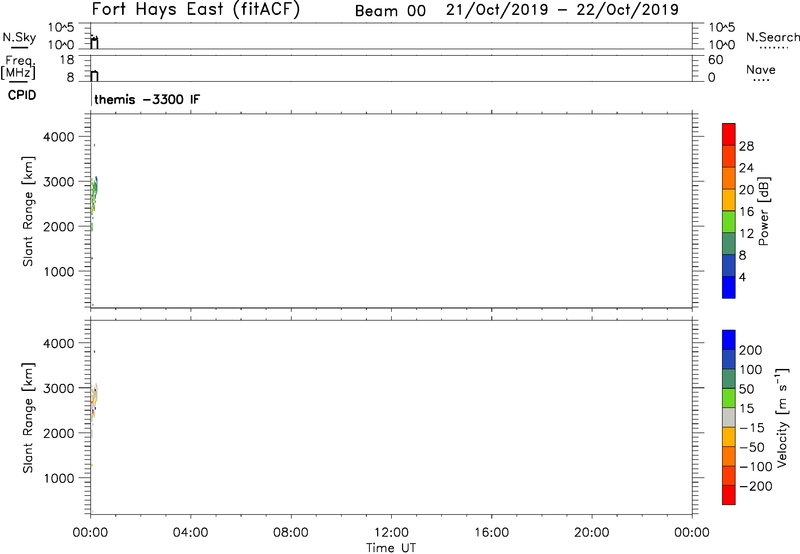Click the "themis -3300 IF" CPID text
The height and width of the screenshot is (554, 800).
[147, 99]
